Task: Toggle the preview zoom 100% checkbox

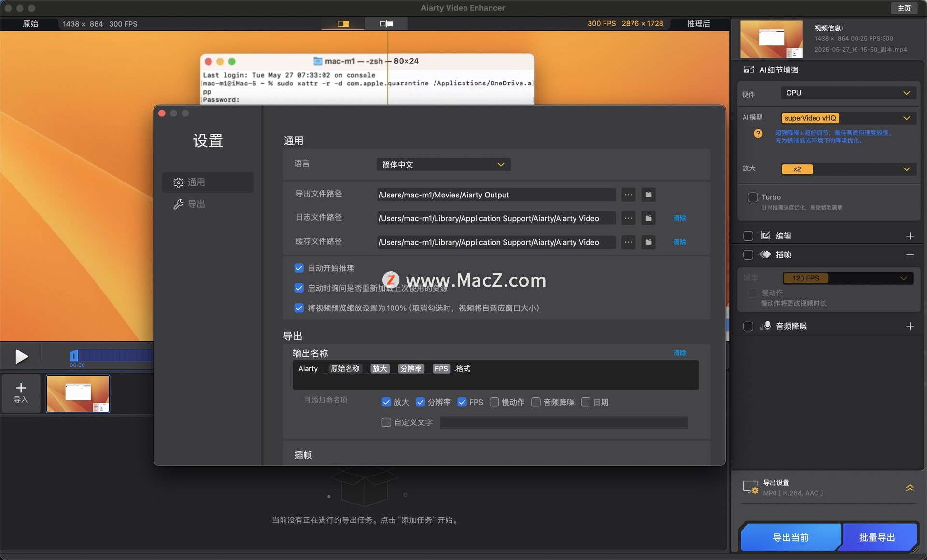Action: coord(299,308)
